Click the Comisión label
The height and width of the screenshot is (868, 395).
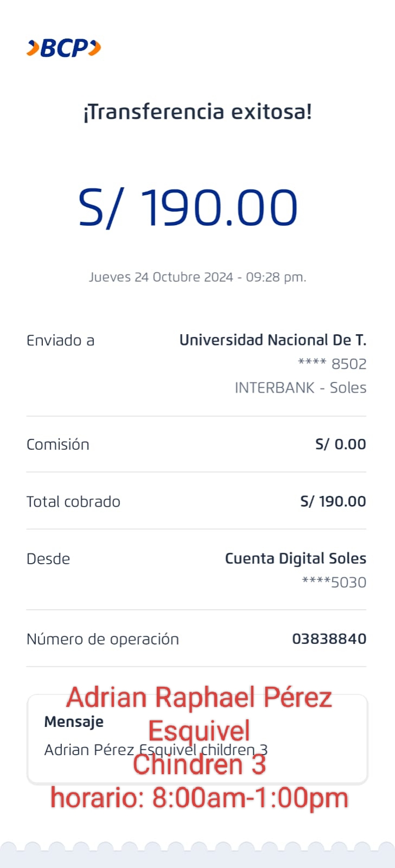click(x=58, y=445)
